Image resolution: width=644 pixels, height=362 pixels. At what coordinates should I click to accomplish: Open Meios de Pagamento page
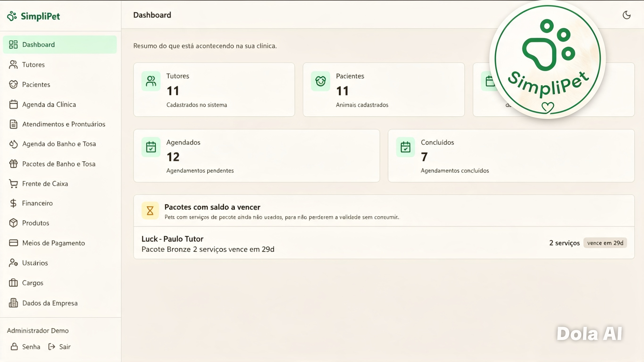tap(60, 243)
